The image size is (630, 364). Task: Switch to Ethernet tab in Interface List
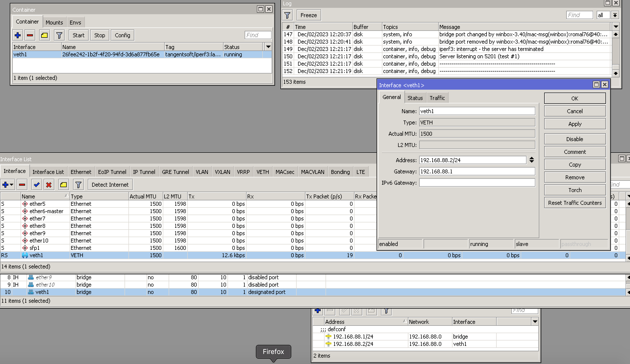81,172
